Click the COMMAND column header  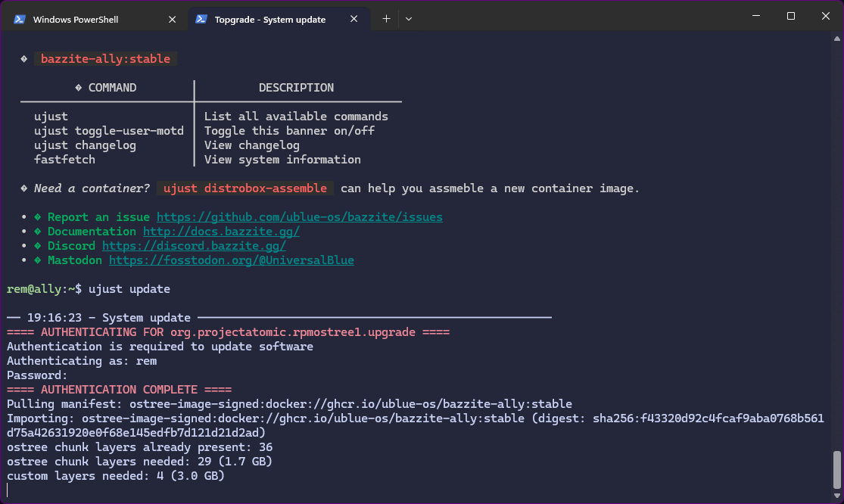coord(112,88)
